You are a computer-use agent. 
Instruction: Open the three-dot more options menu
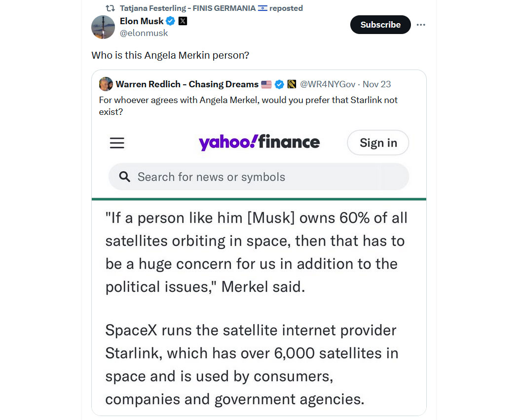pos(420,25)
